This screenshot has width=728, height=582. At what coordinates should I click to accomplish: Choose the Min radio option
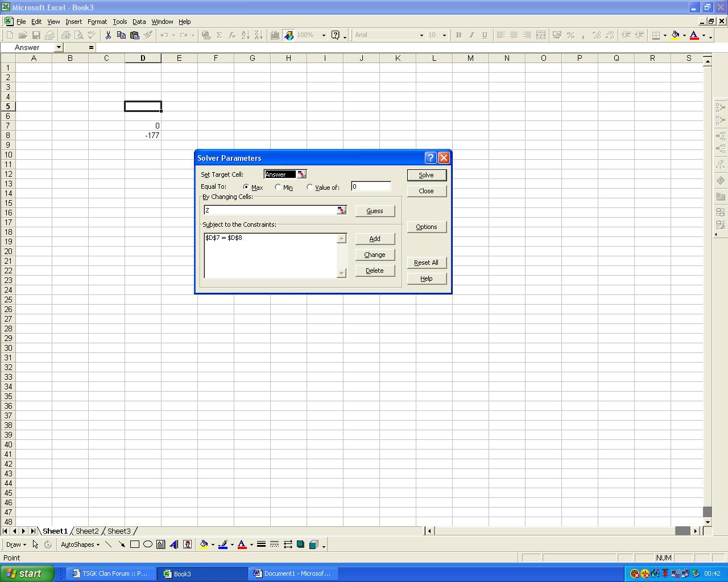[278, 187]
